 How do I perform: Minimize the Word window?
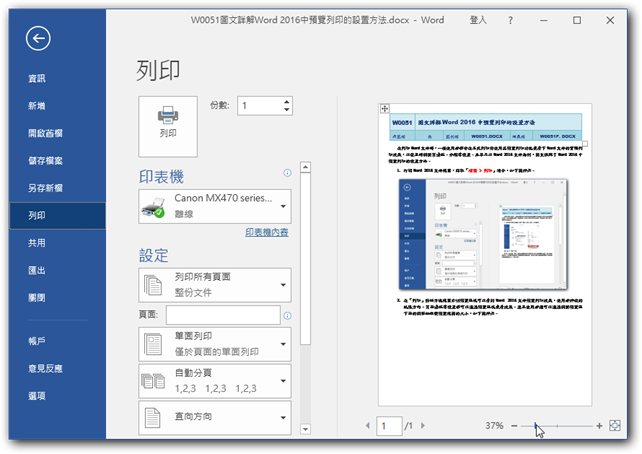[x=544, y=20]
